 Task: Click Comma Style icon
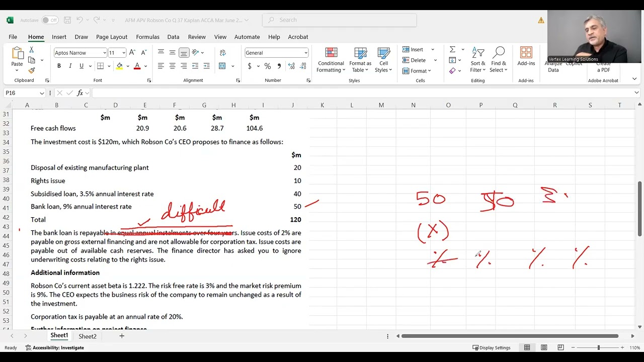coord(279,66)
